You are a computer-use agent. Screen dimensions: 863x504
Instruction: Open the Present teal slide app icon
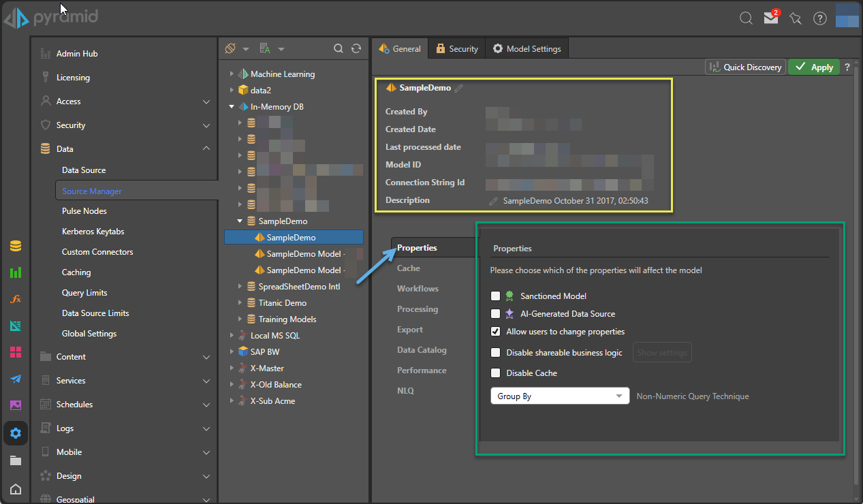click(15, 326)
